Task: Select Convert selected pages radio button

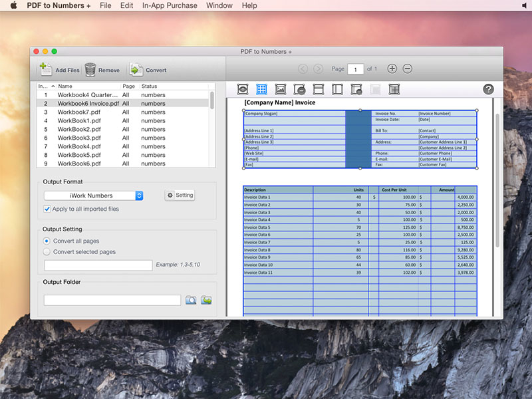Action: [47, 252]
